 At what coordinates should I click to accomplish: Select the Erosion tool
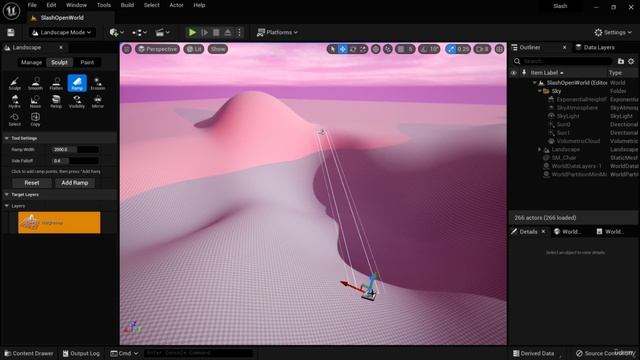[x=98, y=83]
